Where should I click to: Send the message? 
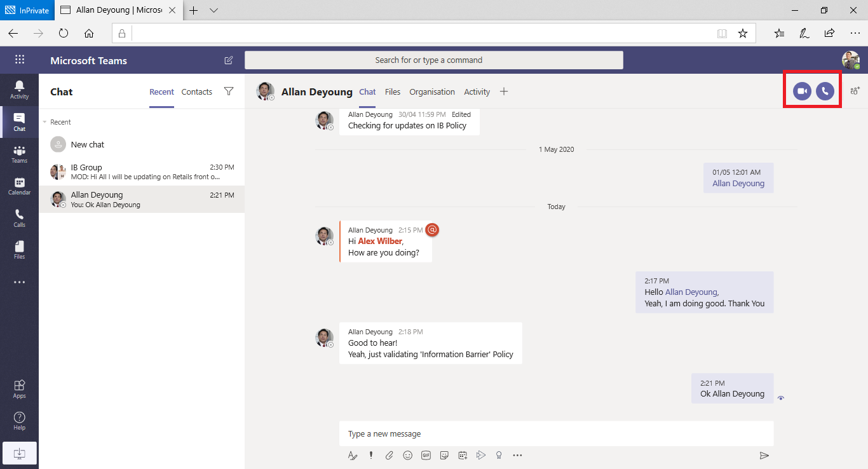pos(764,455)
